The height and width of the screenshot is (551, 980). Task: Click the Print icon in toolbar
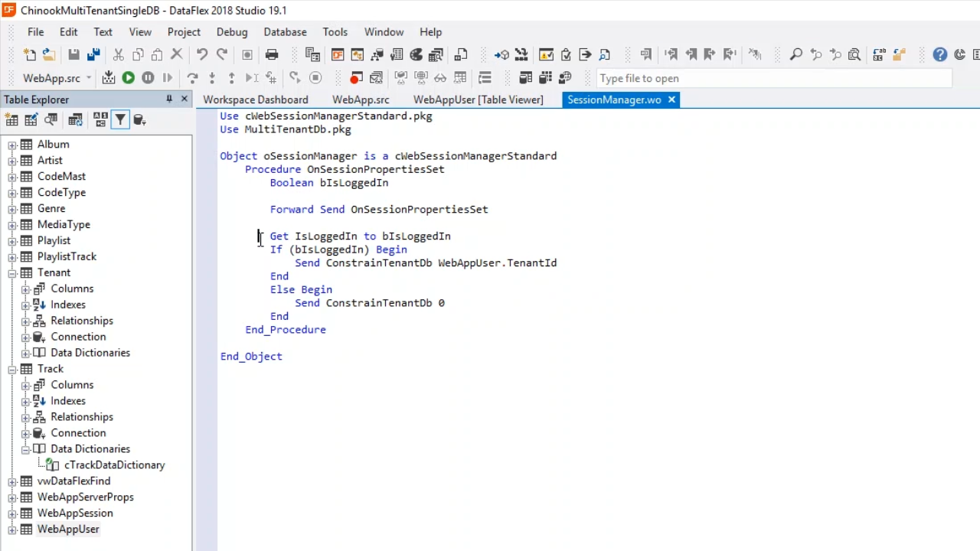272,54
